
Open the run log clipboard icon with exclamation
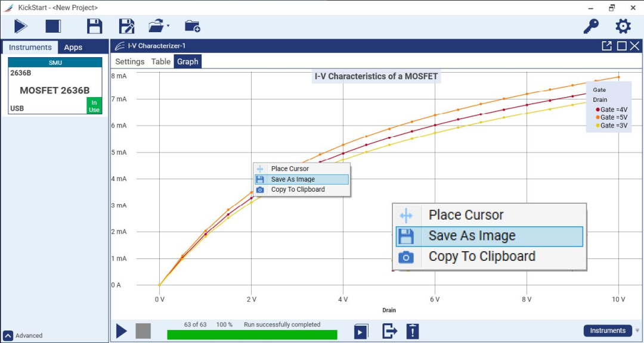click(413, 331)
